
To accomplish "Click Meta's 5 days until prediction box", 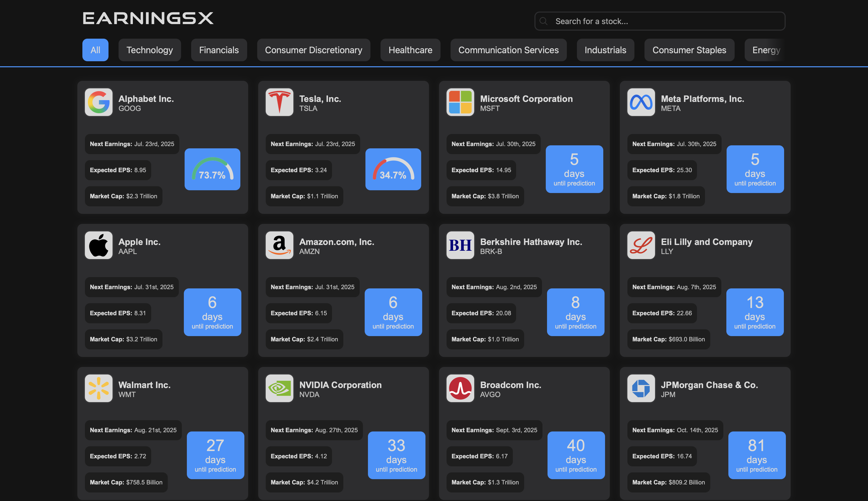I will (x=755, y=169).
